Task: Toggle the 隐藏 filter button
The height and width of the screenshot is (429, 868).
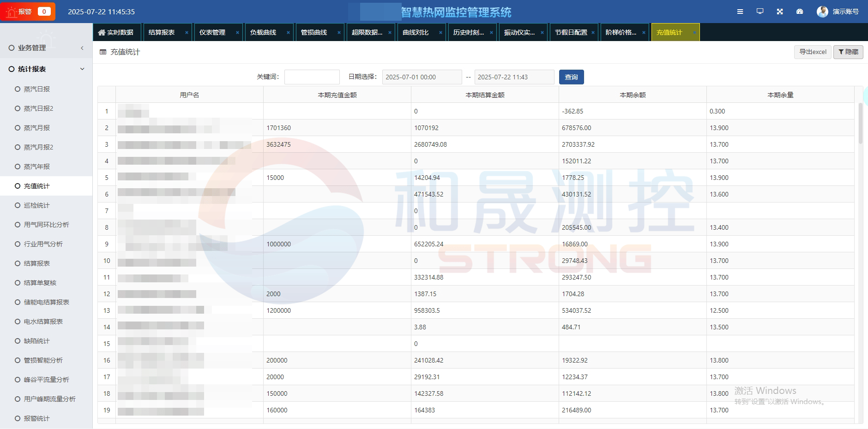Action: [848, 52]
